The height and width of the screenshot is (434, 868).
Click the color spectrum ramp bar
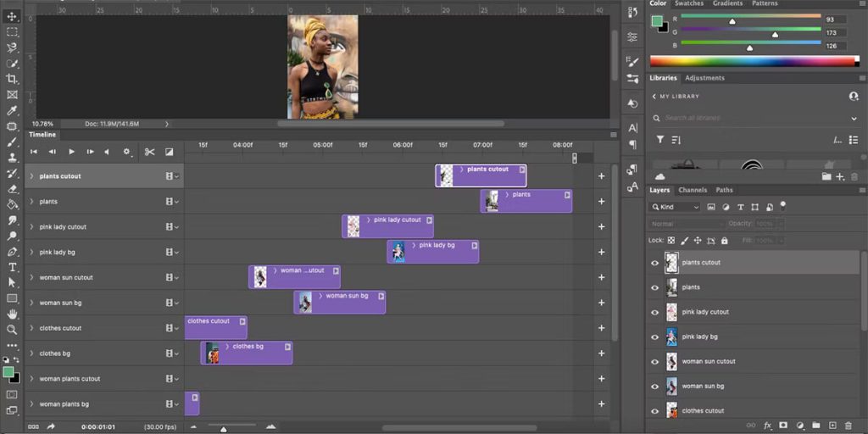754,61
